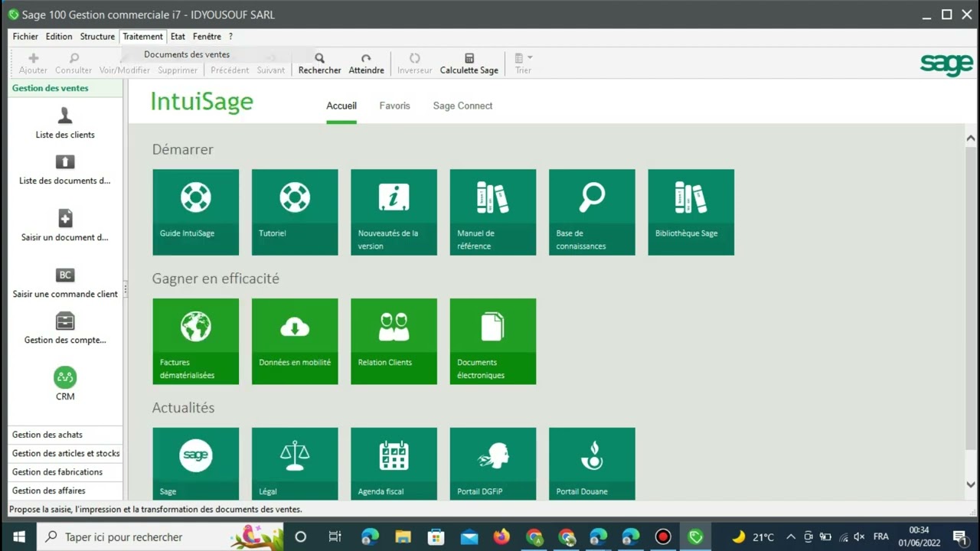Expand Gestion des achats section
Viewport: 980px width, 551px height.
[x=65, y=435]
